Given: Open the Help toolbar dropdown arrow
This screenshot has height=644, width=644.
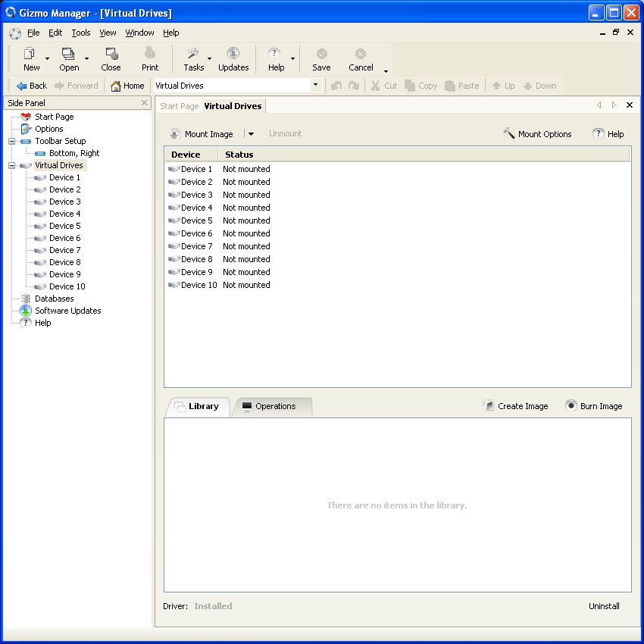Looking at the screenshot, I should [x=293, y=59].
